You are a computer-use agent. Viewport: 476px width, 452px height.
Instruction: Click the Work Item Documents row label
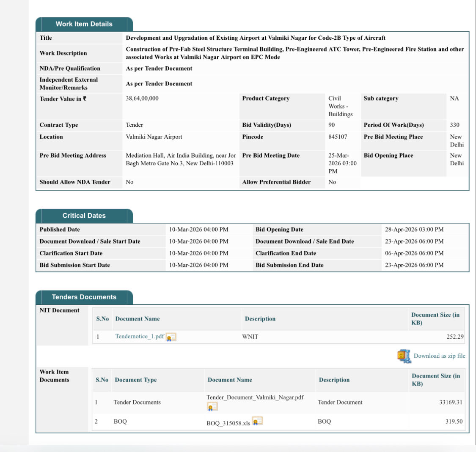pyautogui.click(x=55, y=376)
